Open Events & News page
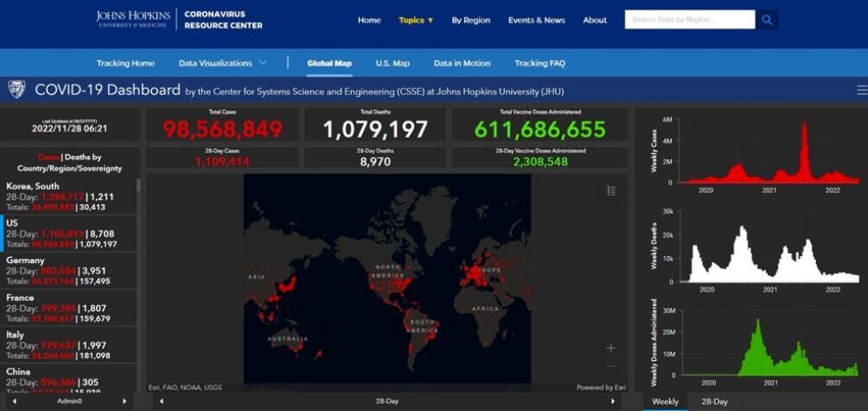 (536, 20)
